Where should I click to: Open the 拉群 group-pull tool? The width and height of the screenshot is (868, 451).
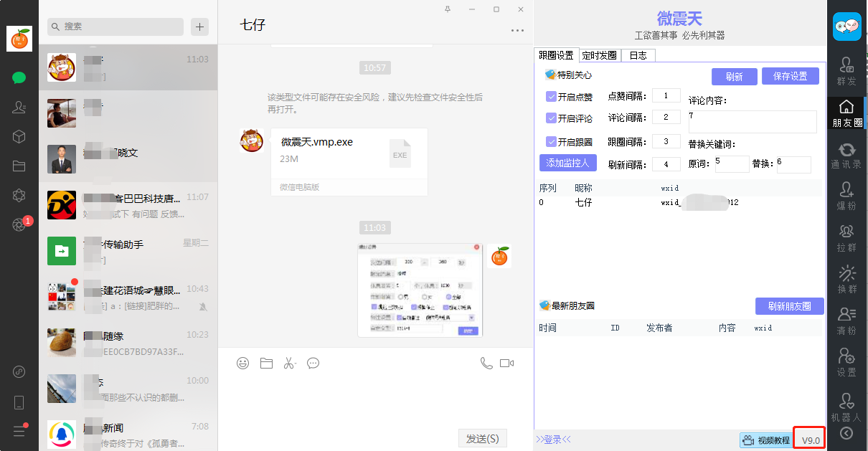click(x=846, y=236)
